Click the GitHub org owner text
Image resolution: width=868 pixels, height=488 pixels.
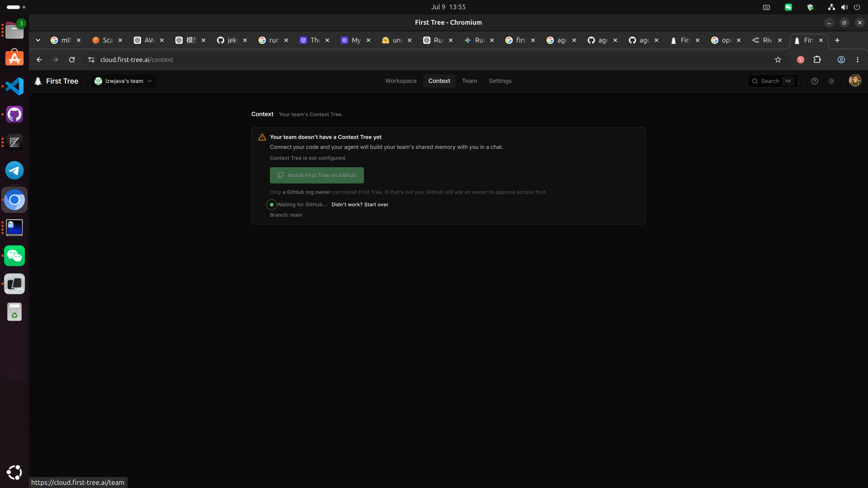pos(306,192)
